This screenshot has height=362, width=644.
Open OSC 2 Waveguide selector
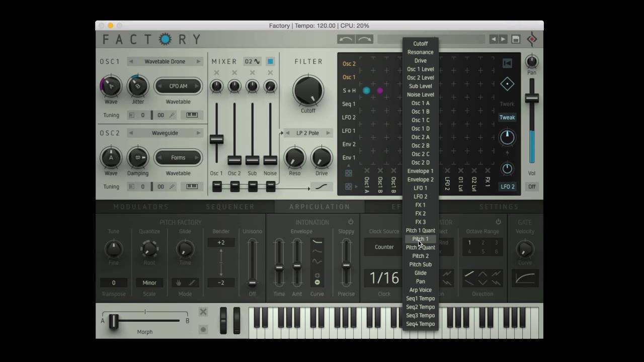pyautogui.click(x=165, y=133)
